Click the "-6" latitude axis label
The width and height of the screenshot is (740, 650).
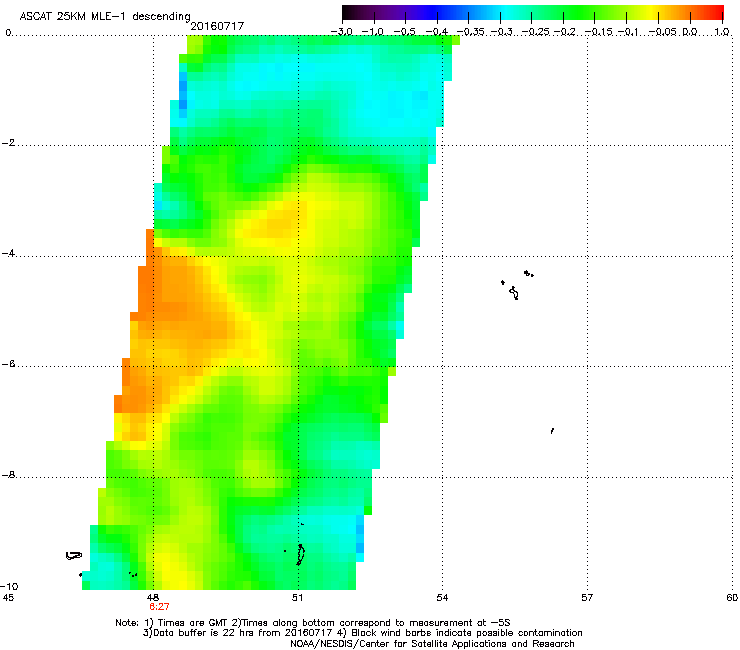pos(9,364)
